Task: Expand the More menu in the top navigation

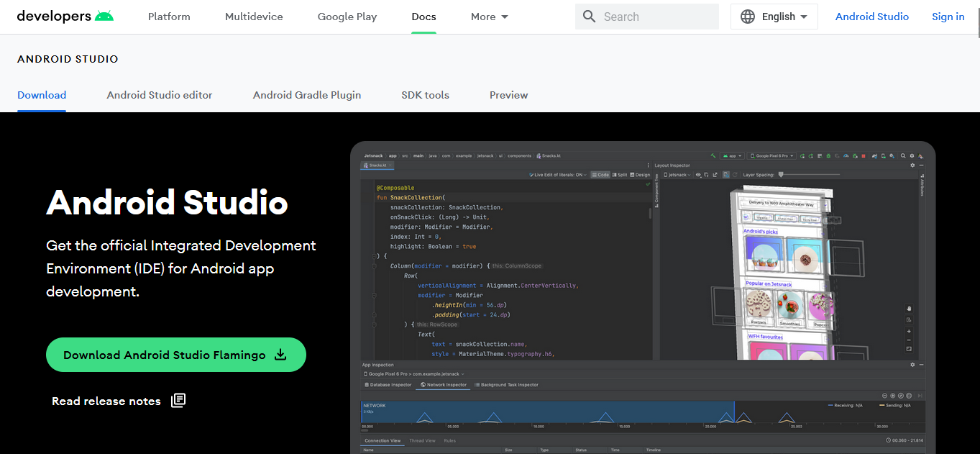Action: click(490, 17)
